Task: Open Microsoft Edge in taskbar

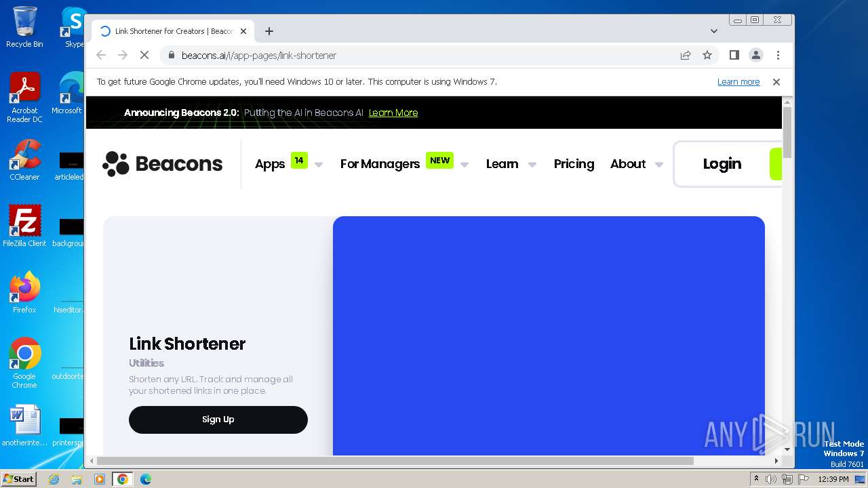Action: (145, 479)
